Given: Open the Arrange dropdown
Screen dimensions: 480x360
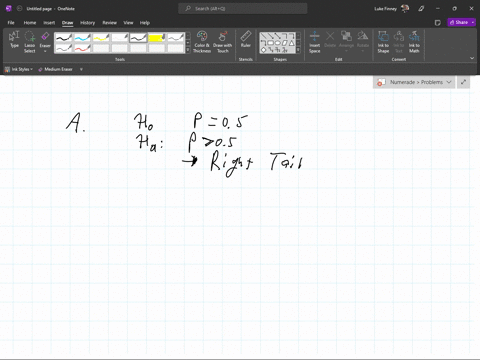Looking at the screenshot, I should tap(346, 41).
